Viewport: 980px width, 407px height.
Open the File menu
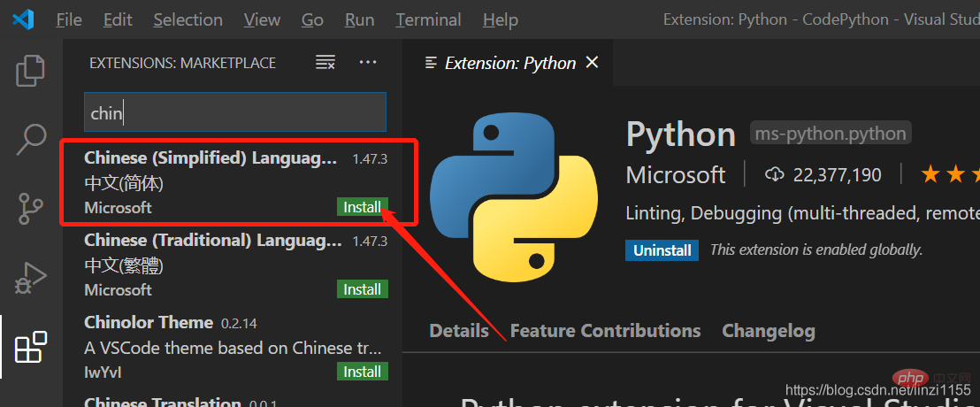click(69, 19)
